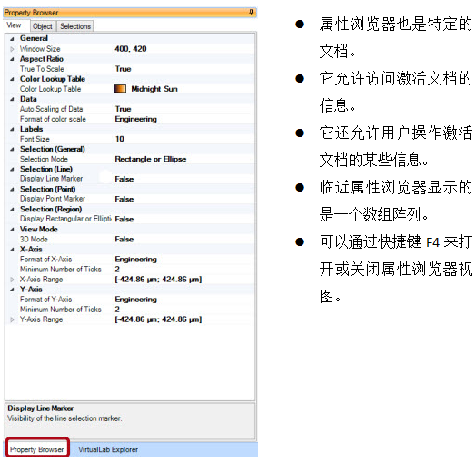The height and width of the screenshot is (462, 476).
Task: Select the Property Browser bottom tab
Action: 37,448
